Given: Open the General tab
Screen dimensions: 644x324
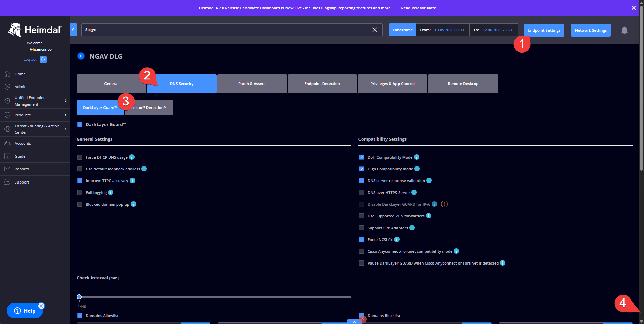Looking at the screenshot, I should [x=111, y=83].
